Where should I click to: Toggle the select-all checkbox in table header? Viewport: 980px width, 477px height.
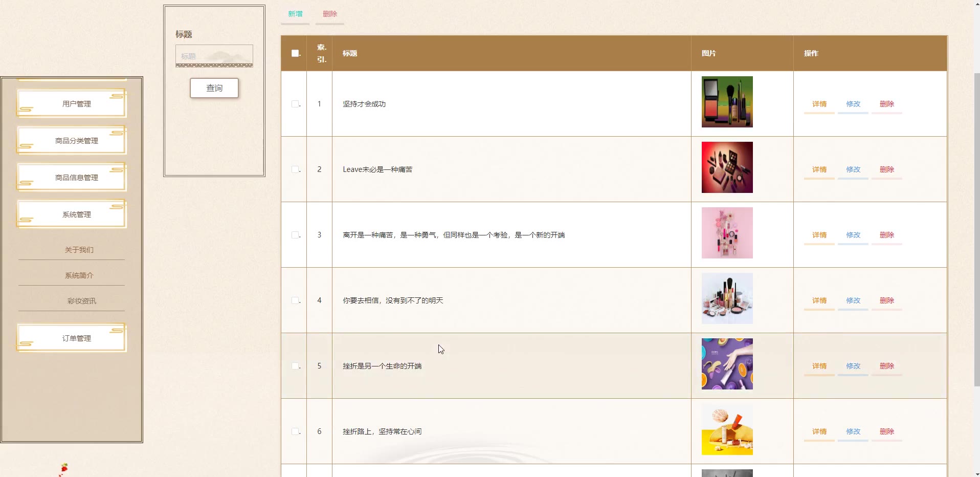click(x=295, y=53)
